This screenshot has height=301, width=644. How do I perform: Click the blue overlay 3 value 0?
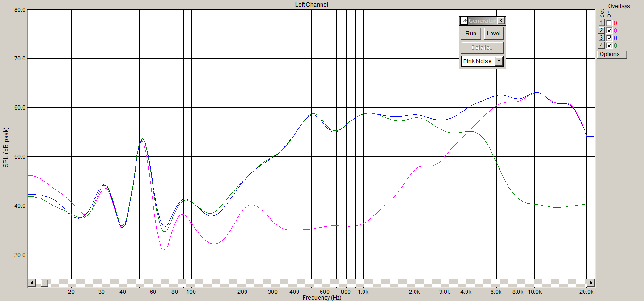615,38
